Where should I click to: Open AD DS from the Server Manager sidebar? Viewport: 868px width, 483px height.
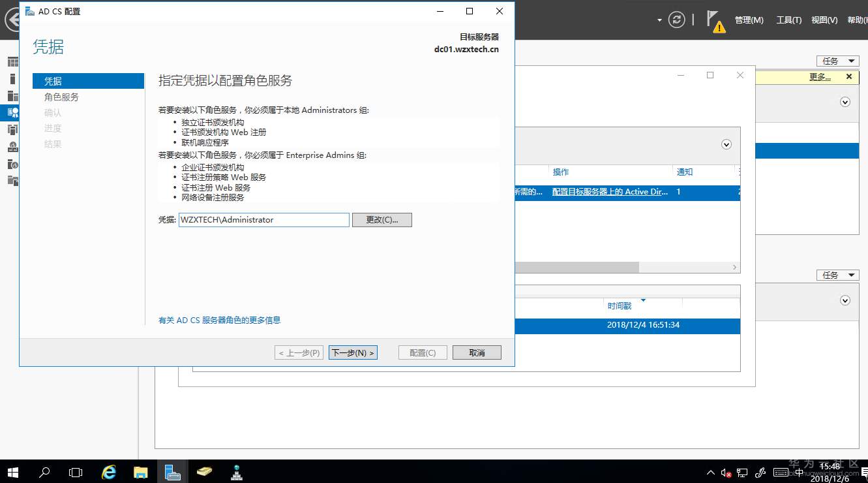click(x=13, y=129)
